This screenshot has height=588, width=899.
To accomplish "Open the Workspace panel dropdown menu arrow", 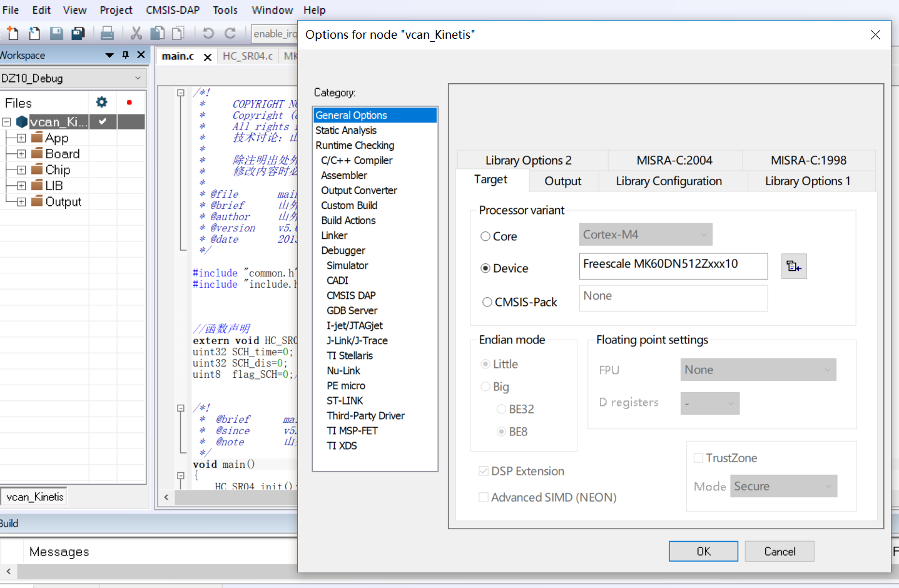I will pyautogui.click(x=109, y=55).
